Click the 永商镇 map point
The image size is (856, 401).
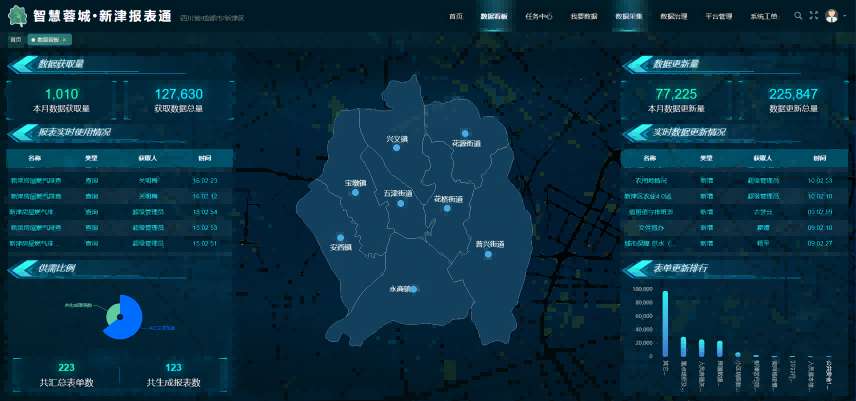(x=415, y=289)
